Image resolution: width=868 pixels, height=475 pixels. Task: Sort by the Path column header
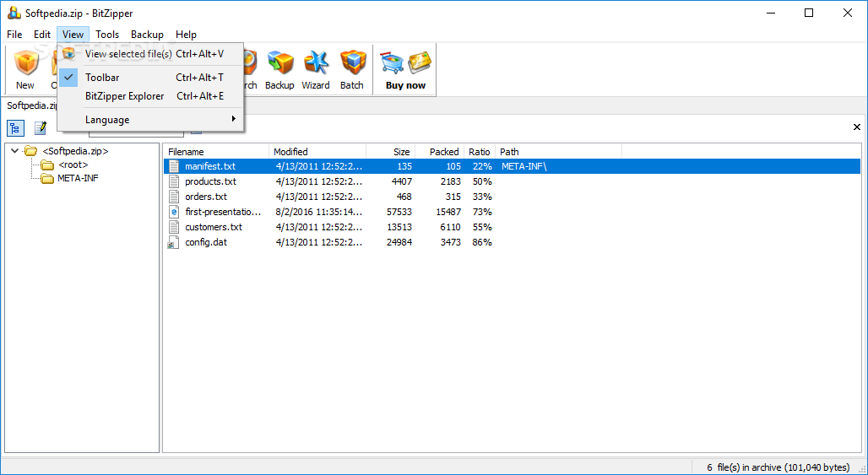tap(559, 152)
